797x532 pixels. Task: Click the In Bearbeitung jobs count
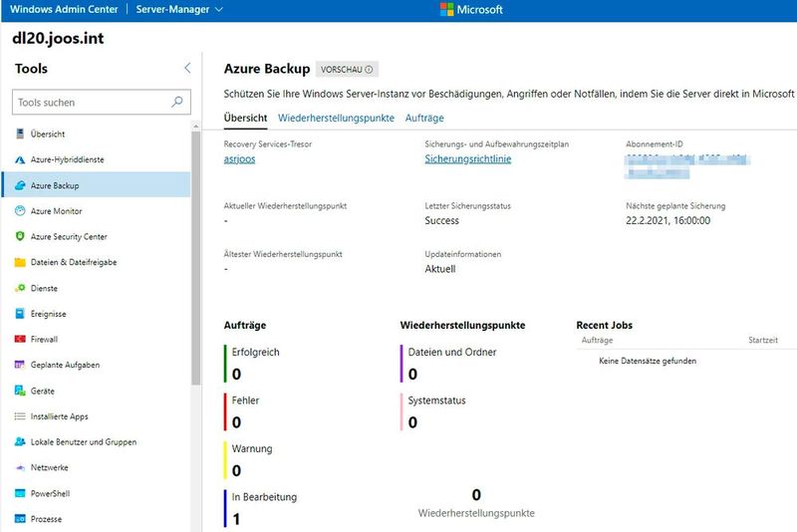coord(236,519)
